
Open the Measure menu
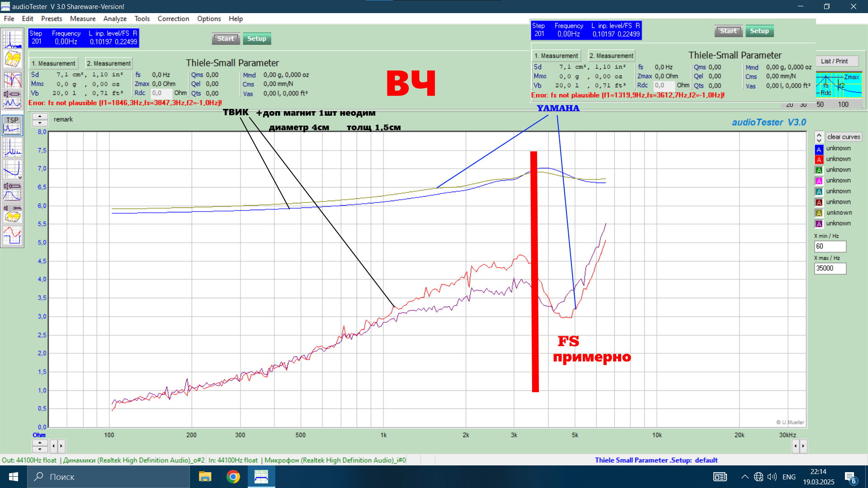point(83,19)
